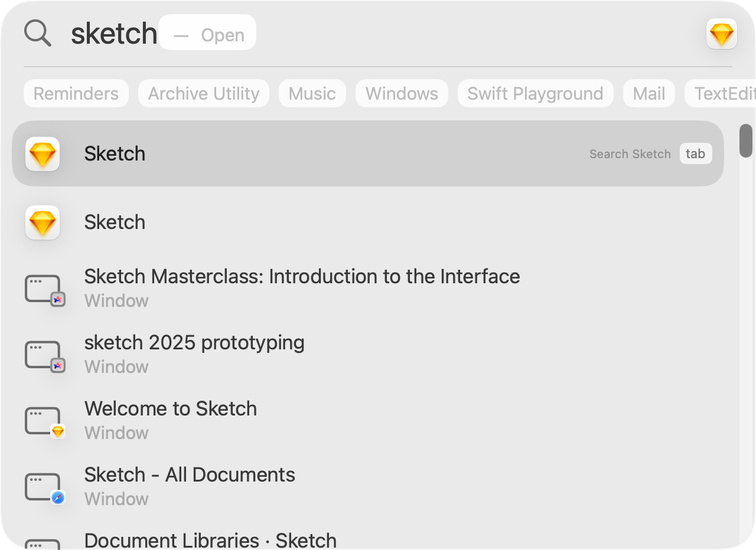The image size is (756, 550).
Task: Click window icon beside sketch 2025 prototyping
Action: (x=44, y=355)
